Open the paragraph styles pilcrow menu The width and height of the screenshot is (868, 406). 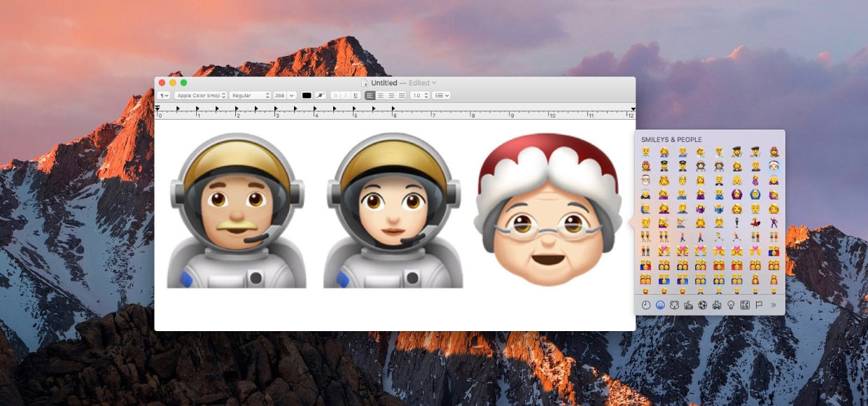tap(164, 95)
